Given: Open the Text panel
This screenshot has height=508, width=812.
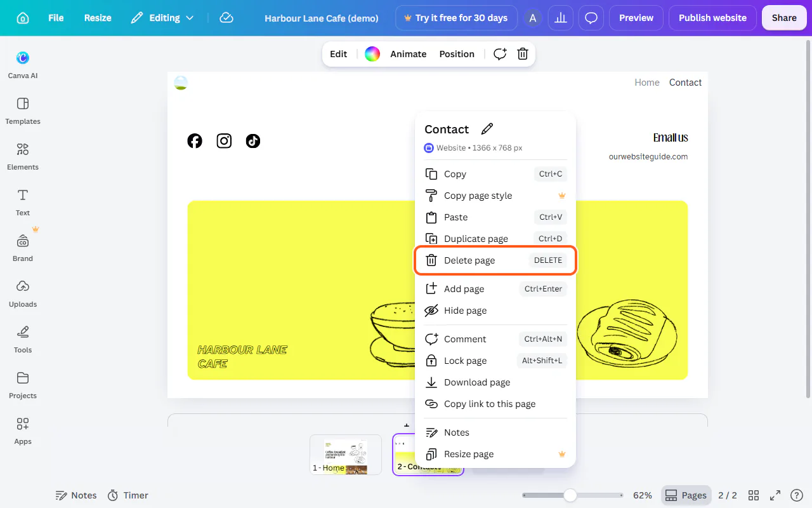Looking at the screenshot, I should pos(23,201).
